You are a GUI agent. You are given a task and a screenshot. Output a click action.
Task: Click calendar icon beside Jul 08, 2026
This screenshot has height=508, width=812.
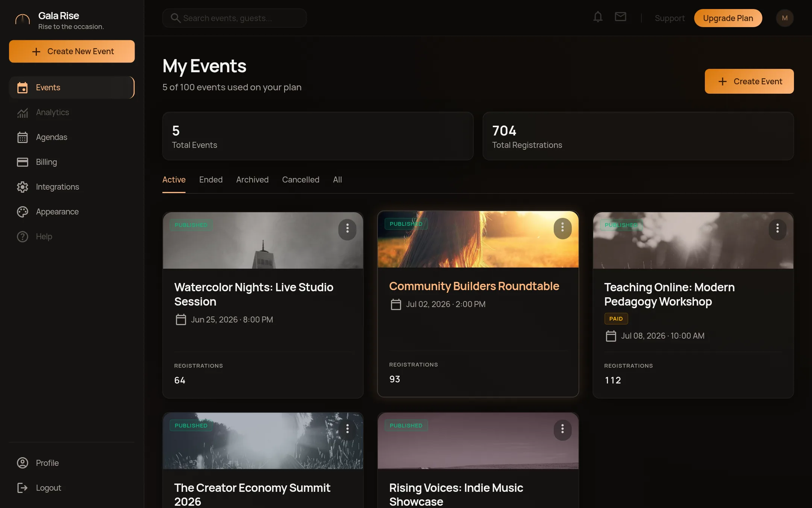pos(611,336)
